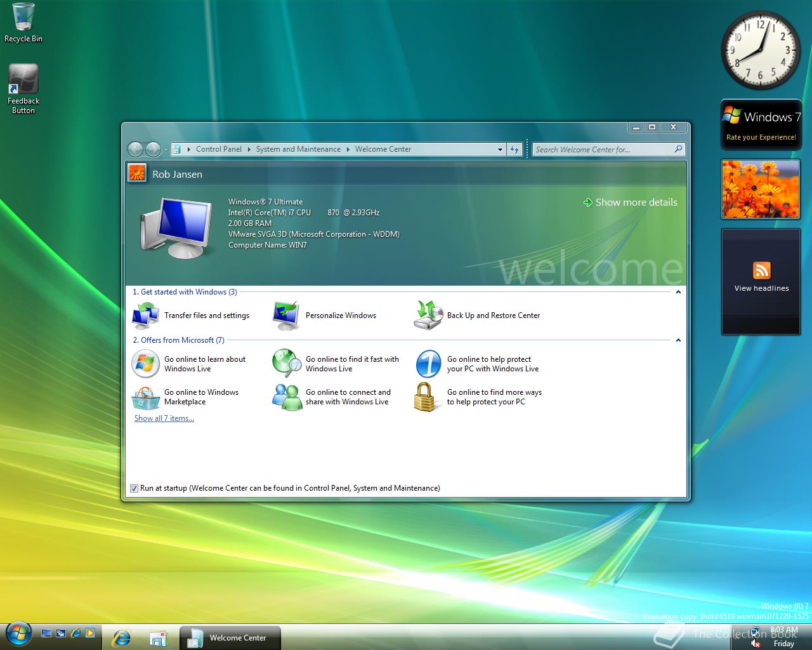Click the network tray icon
812x650 pixels.
(x=756, y=632)
